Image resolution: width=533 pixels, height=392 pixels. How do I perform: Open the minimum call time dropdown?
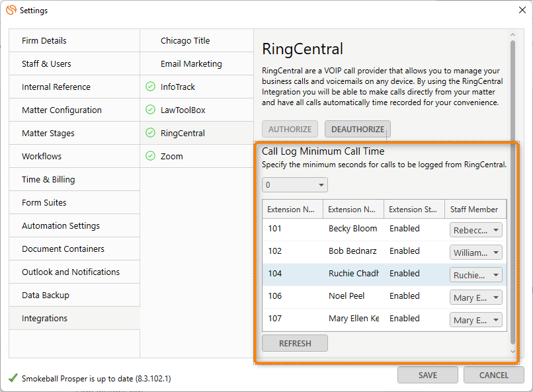(x=295, y=185)
